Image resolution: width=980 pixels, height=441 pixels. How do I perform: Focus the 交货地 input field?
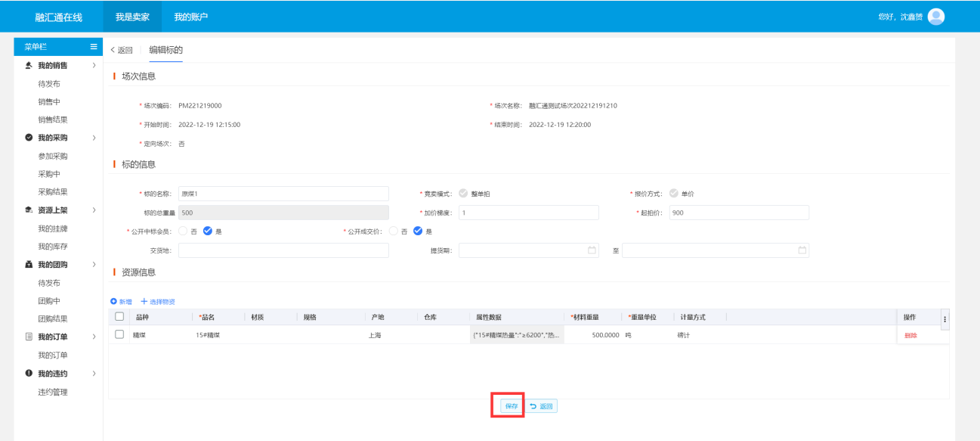click(283, 250)
